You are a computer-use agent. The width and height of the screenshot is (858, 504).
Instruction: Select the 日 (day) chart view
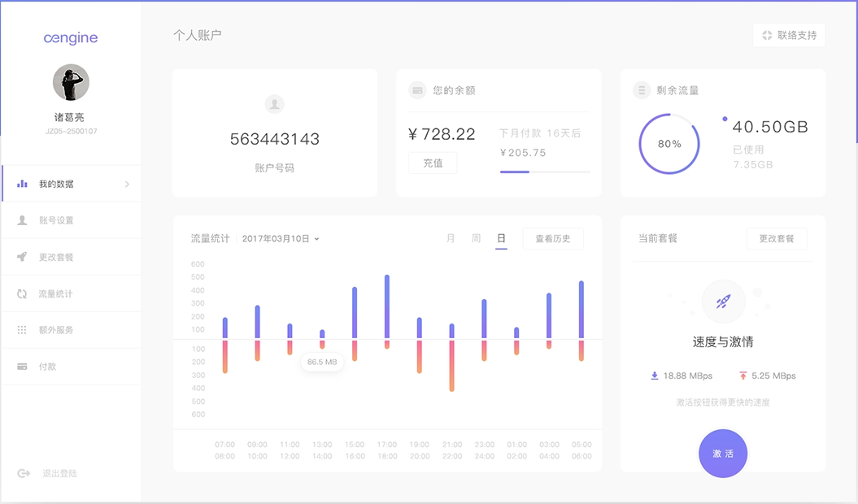[x=501, y=238]
